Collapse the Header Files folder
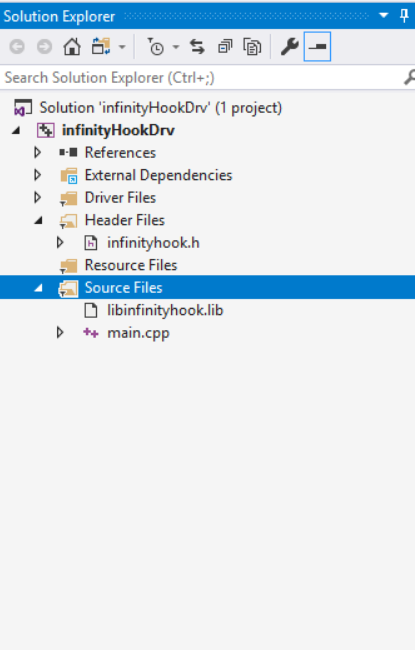 (x=39, y=221)
